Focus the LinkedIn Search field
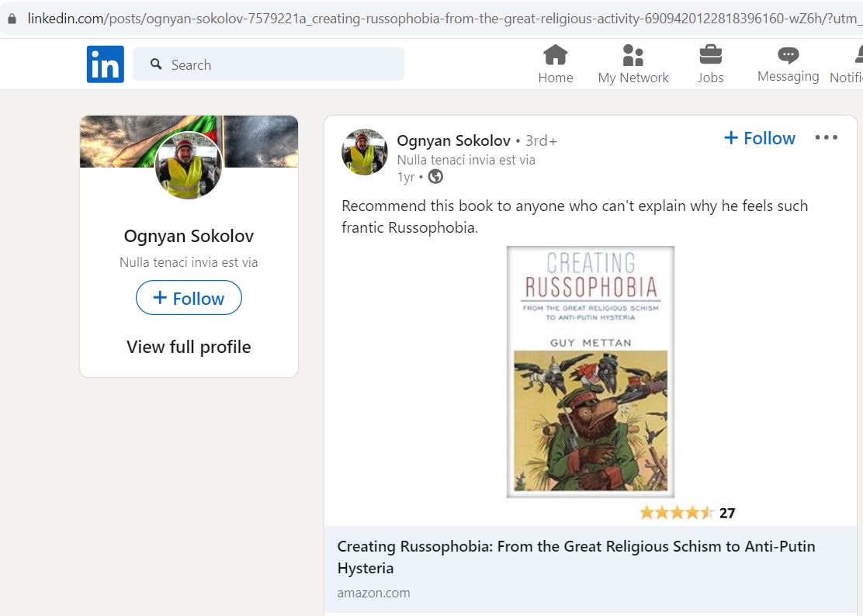 (x=269, y=64)
